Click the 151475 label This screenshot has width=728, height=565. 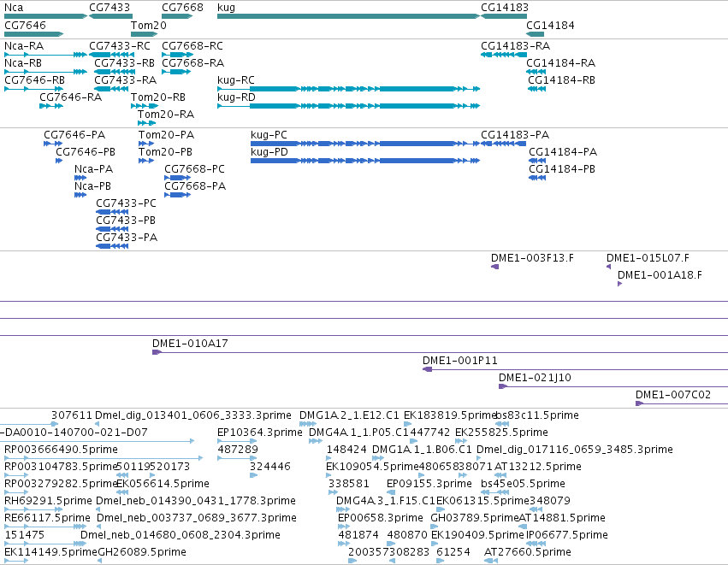click(25, 535)
